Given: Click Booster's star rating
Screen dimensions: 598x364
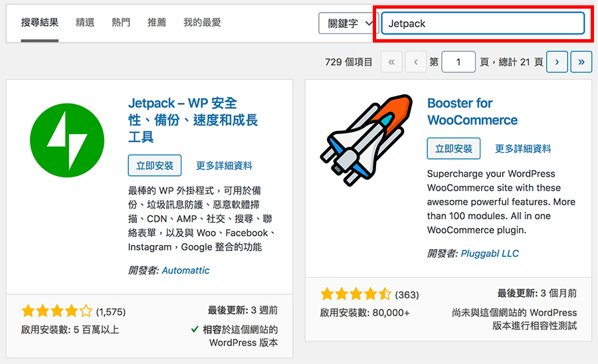Looking at the screenshot, I should click(x=356, y=294).
